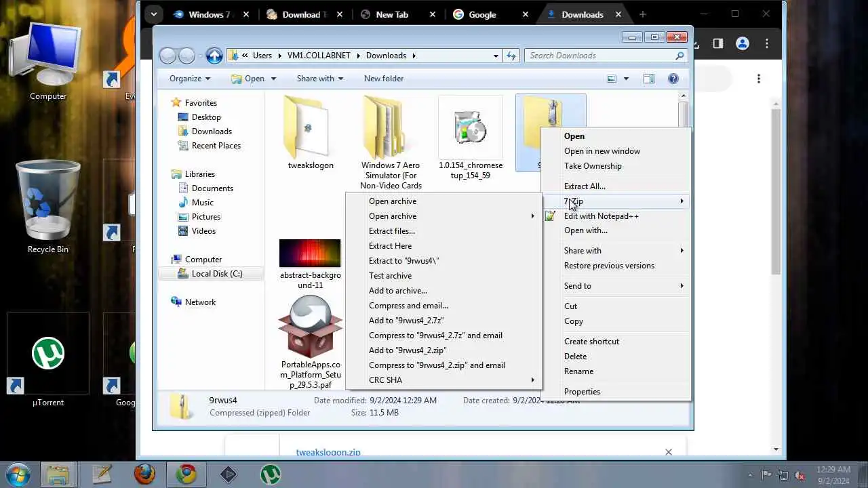868x488 pixels.
Task: Select Test archive in 7-Zip submenu
Action: pos(390,276)
